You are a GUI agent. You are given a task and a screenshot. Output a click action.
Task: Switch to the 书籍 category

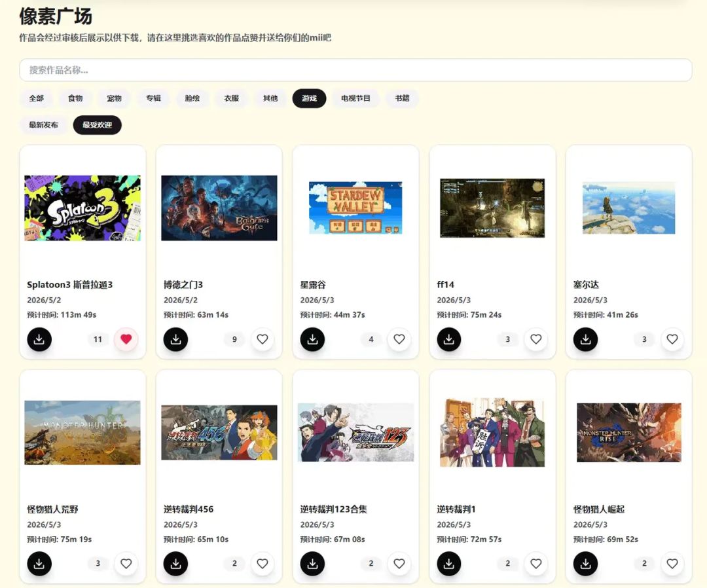(402, 98)
